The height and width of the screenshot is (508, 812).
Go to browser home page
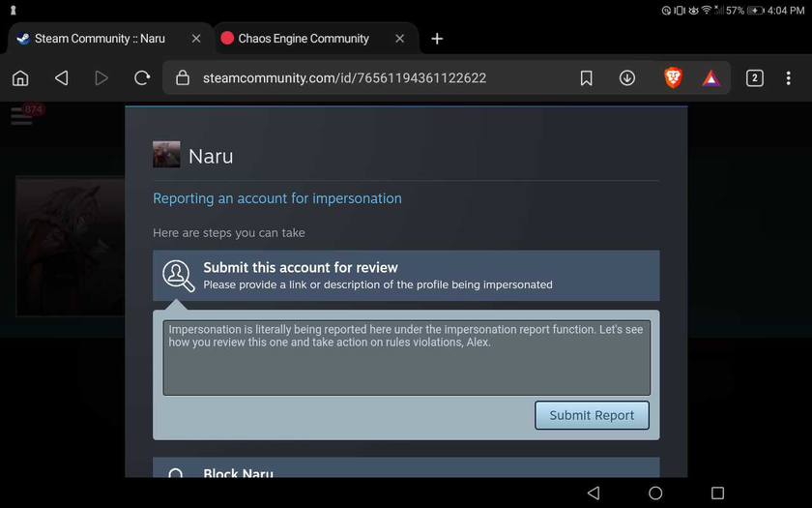pos(20,78)
